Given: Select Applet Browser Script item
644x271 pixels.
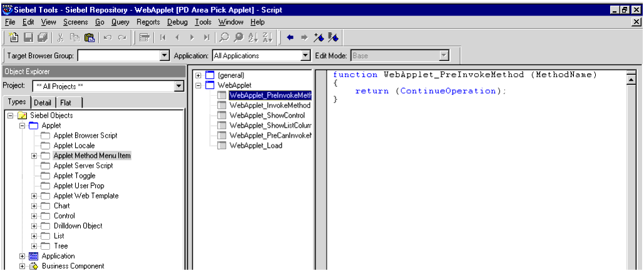Looking at the screenshot, I should (x=85, y=135).
